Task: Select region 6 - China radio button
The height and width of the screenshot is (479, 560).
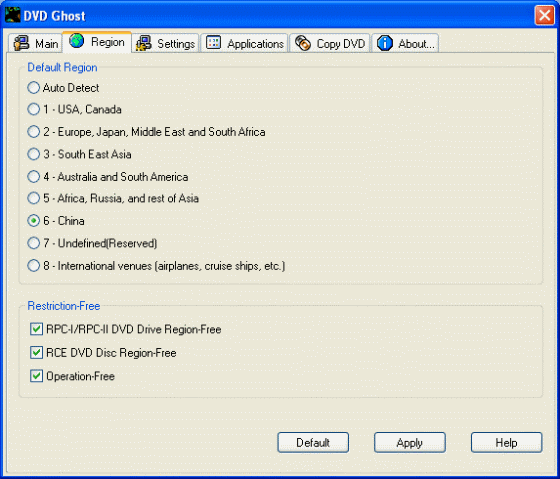Action: [x=34, y=221]
